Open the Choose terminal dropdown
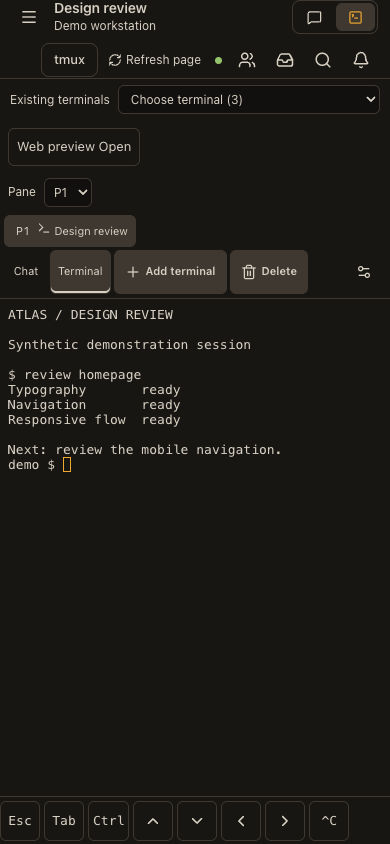This screenshot has height=844, width=390. 249,100
